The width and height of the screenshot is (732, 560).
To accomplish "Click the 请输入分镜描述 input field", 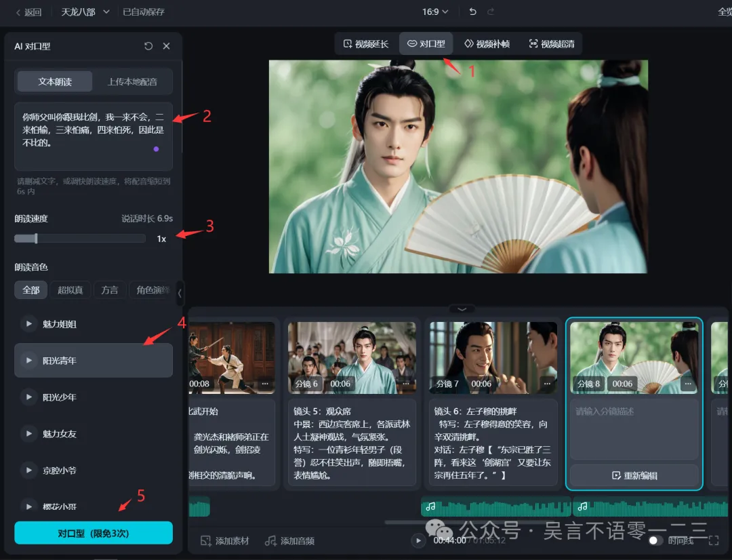I will tap(634, 428).
